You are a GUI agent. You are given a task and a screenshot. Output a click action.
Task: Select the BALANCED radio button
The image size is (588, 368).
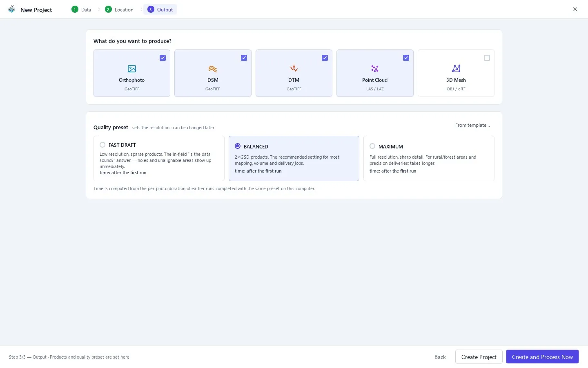click(x=238, y=146)
